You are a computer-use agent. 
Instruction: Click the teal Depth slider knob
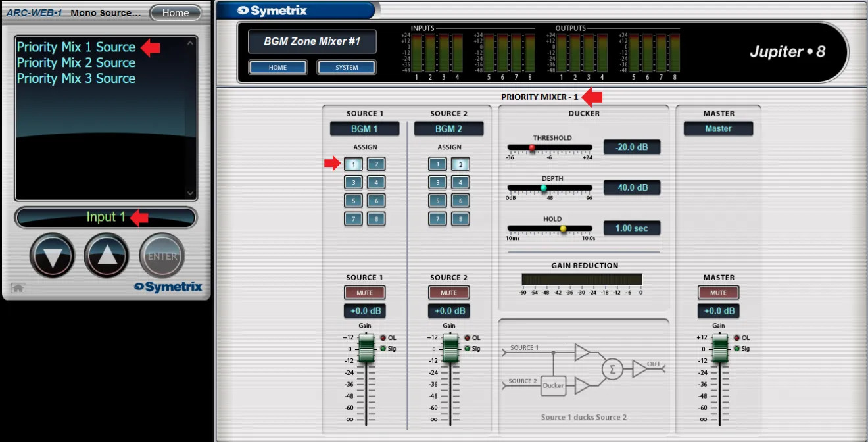[543, 189]
